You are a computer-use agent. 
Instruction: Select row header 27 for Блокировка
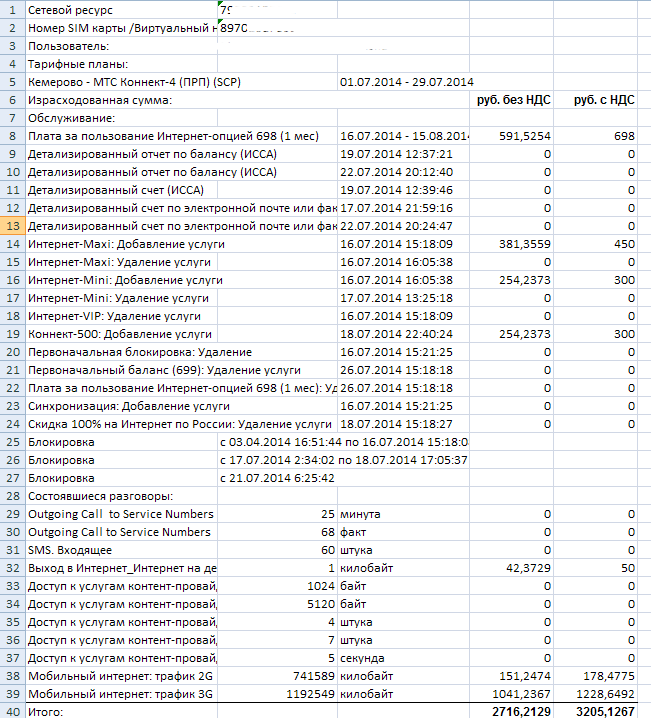(x=11, y=477)
